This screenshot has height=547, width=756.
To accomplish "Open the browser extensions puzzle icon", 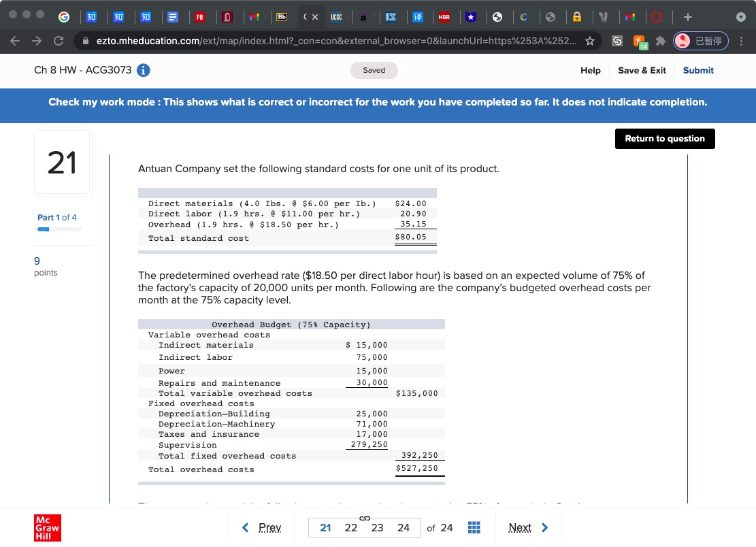I will pyautogui.click(x=659, y=41).
